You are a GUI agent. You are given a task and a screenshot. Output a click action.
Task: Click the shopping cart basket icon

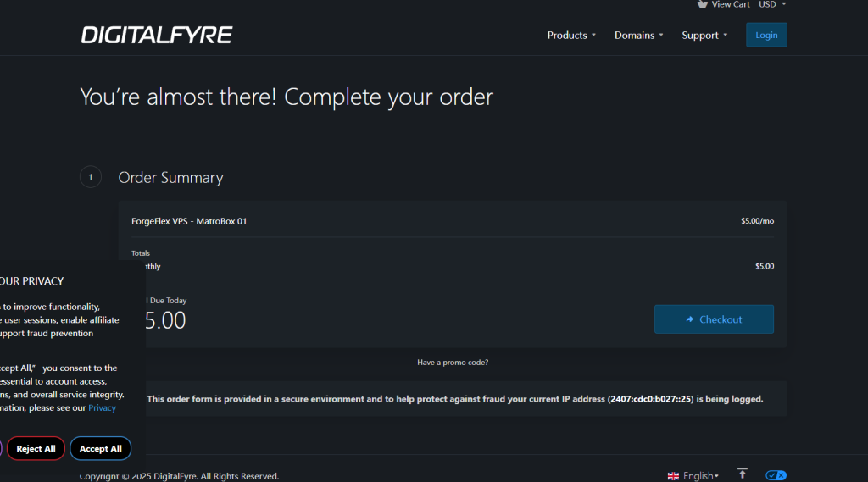[702, 4]
